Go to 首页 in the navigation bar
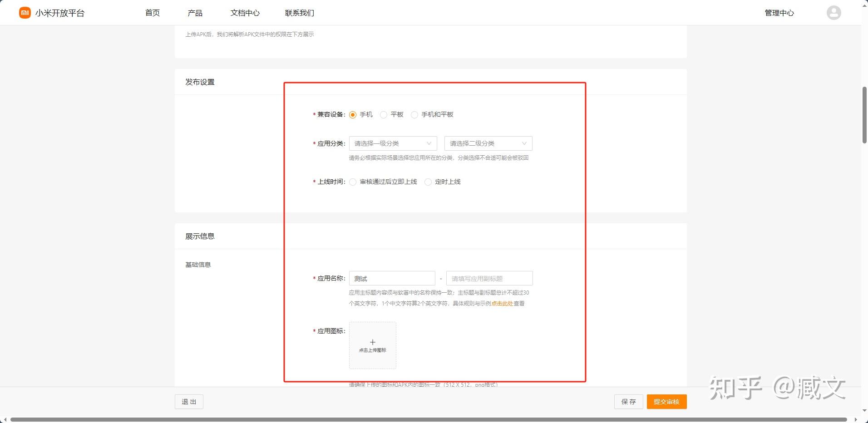The width and height of the screenshot is (868, 423). 152,13
